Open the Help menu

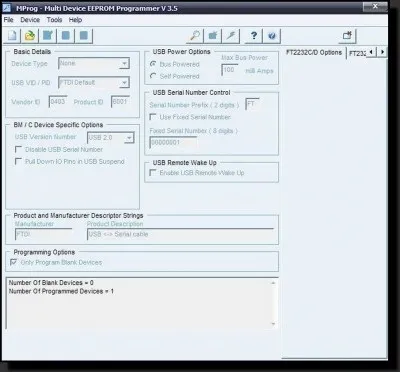coord(75,20)
